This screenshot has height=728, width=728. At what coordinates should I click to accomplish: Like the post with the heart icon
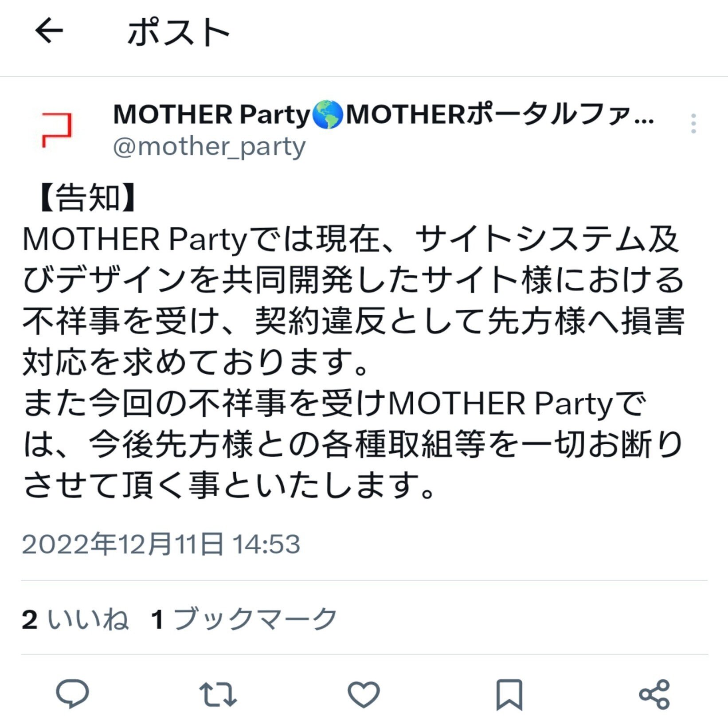[364, 694]
